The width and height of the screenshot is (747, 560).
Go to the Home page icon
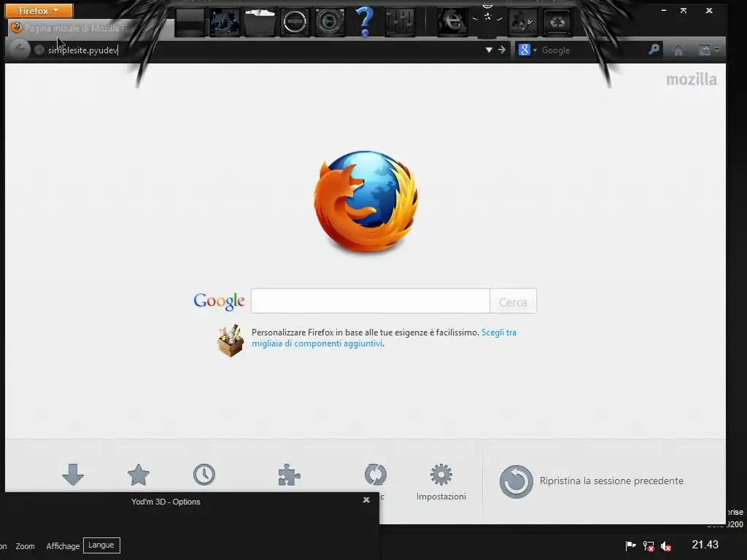(678, 50)
